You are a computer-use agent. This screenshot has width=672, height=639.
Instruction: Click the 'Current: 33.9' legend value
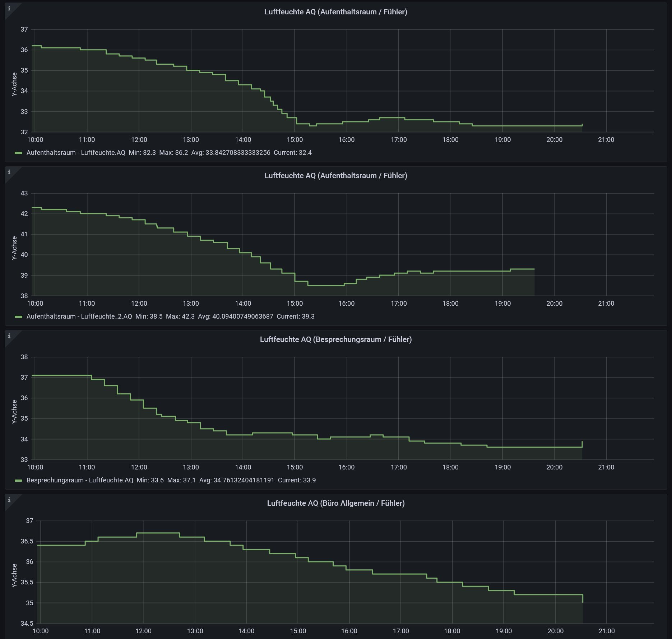(x=297, y=480)
